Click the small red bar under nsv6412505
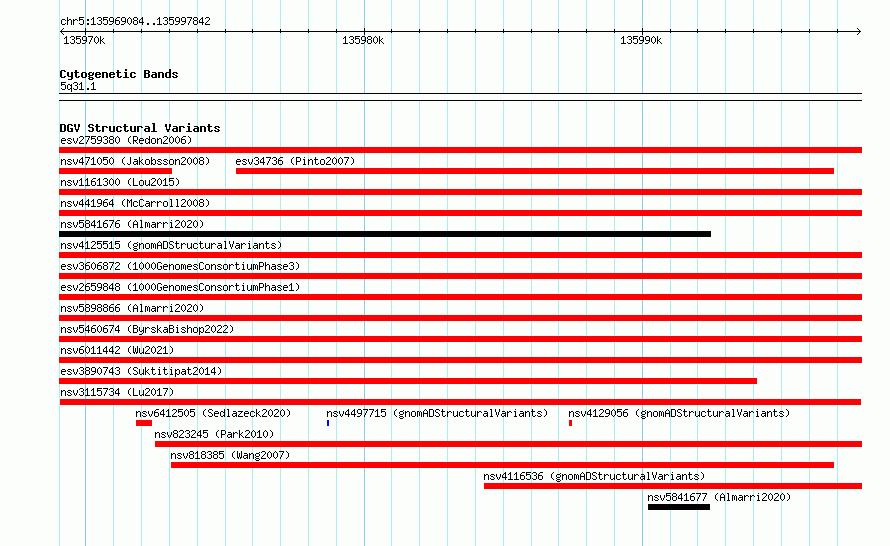Viewport: 890px width, 546px height. (144, 423)
